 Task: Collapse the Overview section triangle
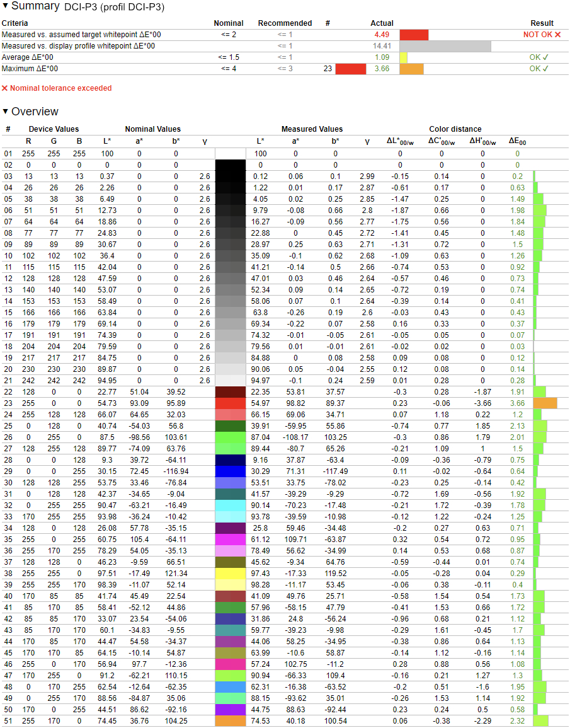(x=5, y=112)
